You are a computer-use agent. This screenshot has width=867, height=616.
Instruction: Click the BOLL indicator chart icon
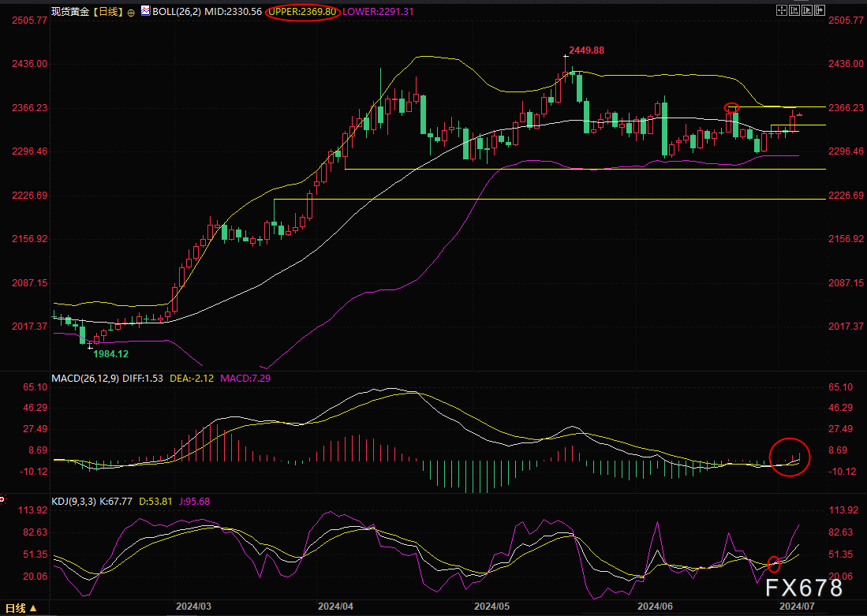coord(145,12)
